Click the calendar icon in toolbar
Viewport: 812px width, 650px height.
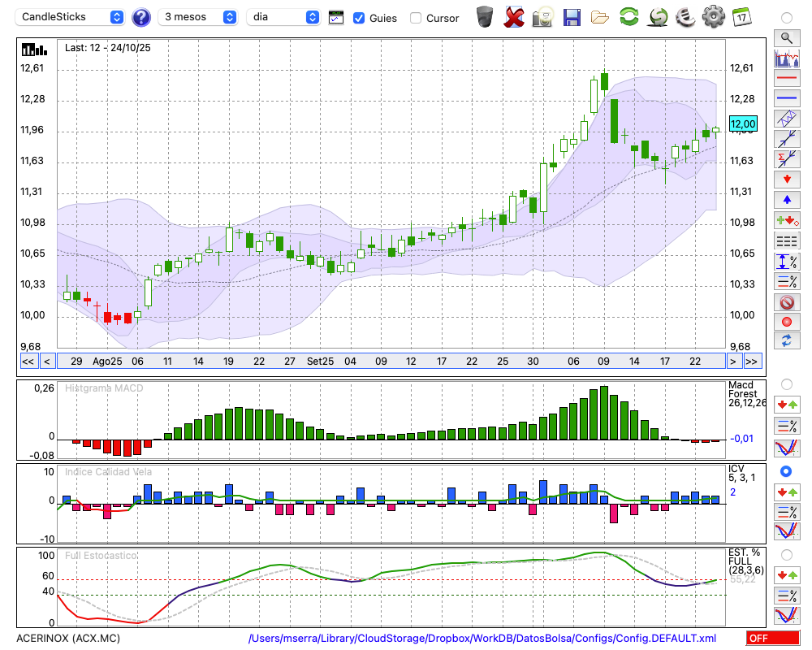(741, 16)
